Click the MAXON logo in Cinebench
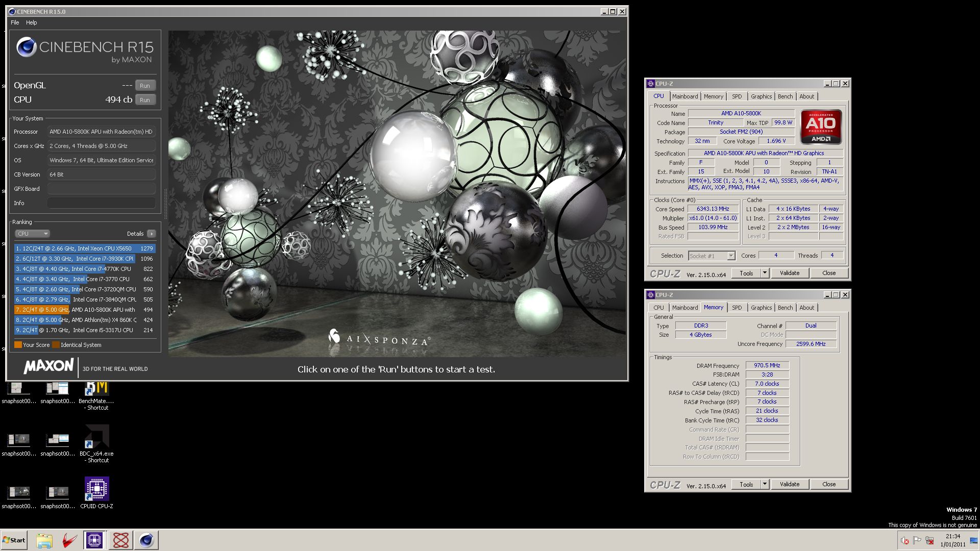 click(49, 366)
